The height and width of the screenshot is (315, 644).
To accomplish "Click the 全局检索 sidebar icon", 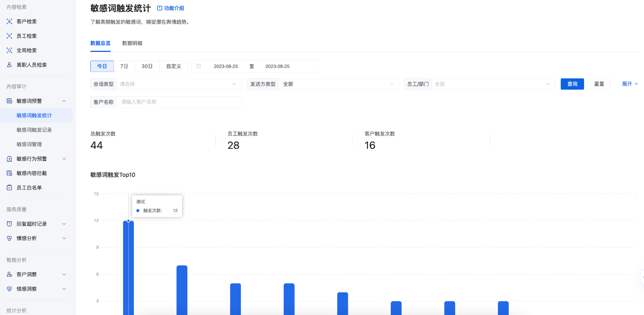I will coord(10,50).
